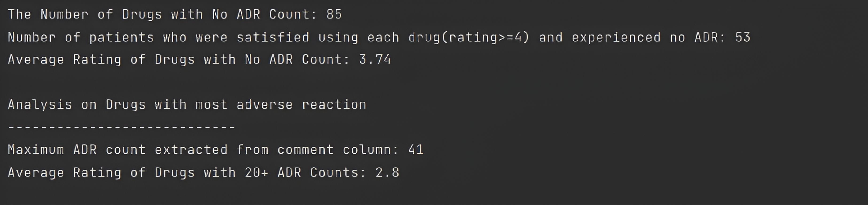This screenshot has width=868, height=205.
Task: Click the text '20+' in last line
Action: click(x=256, y=172)
